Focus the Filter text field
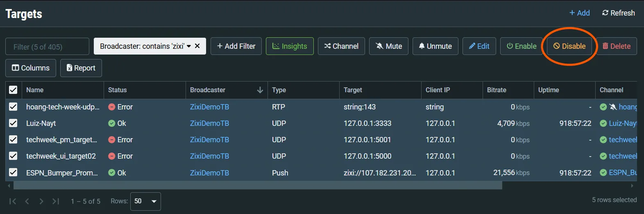 (47, 46)
